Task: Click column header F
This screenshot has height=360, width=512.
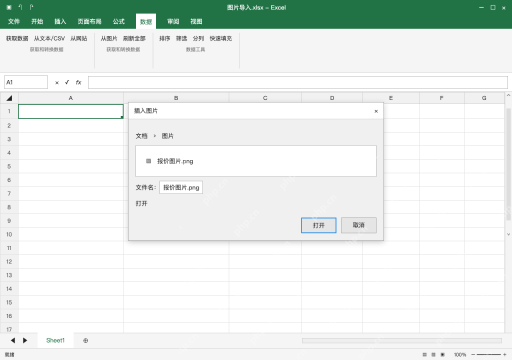Action: [442, 98]
